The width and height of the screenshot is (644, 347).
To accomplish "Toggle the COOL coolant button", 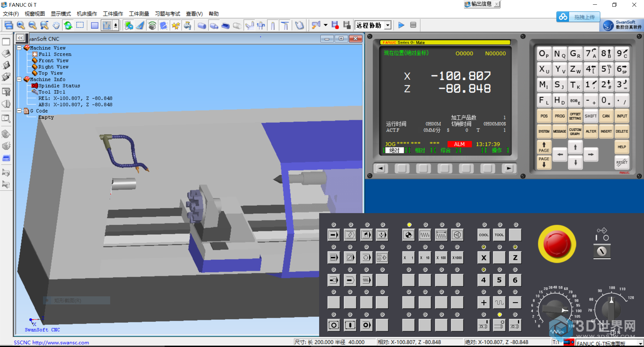I will [484, 235].
